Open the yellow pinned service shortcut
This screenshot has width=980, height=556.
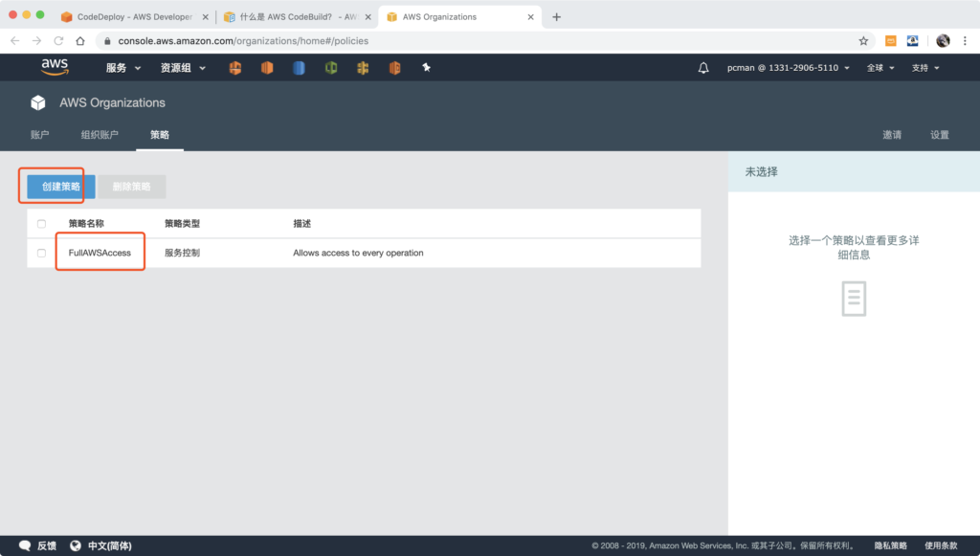pos(363,68)
